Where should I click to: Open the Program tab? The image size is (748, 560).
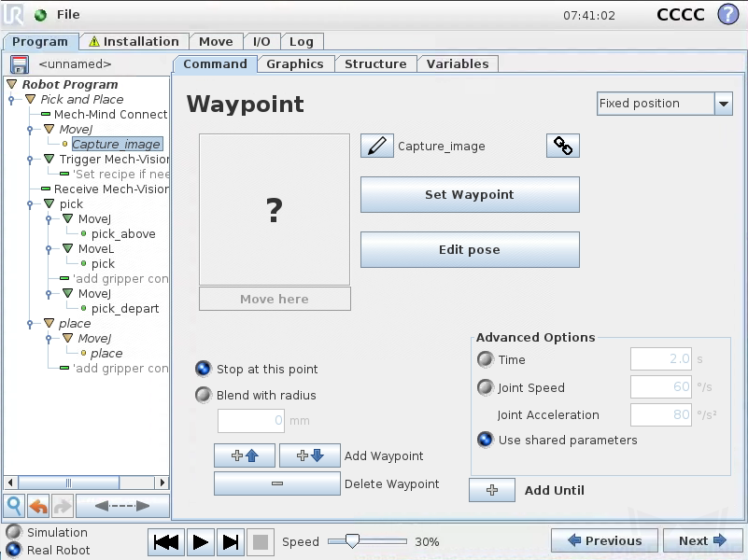point(40,41)
